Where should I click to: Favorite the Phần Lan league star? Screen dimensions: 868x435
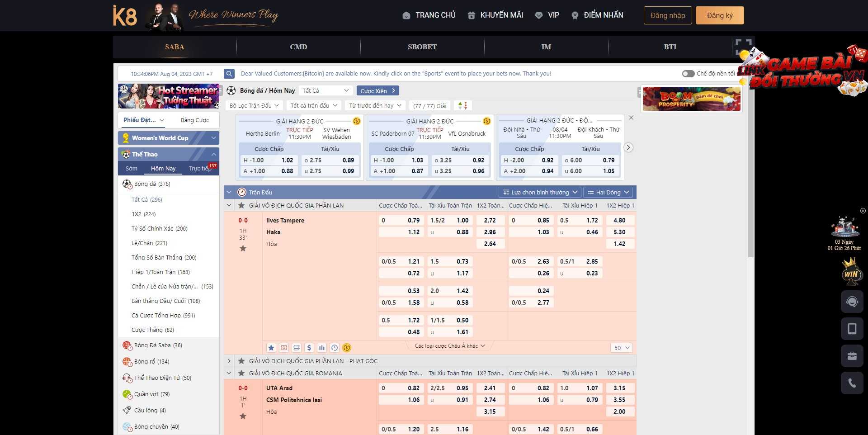[241, 205]
